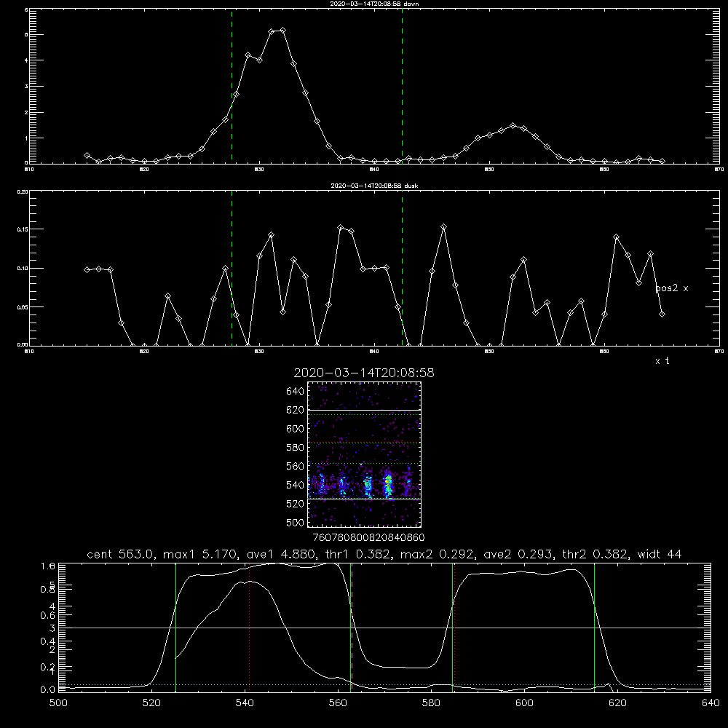Click the 'pos2 x' label

[x=672, y=288]
